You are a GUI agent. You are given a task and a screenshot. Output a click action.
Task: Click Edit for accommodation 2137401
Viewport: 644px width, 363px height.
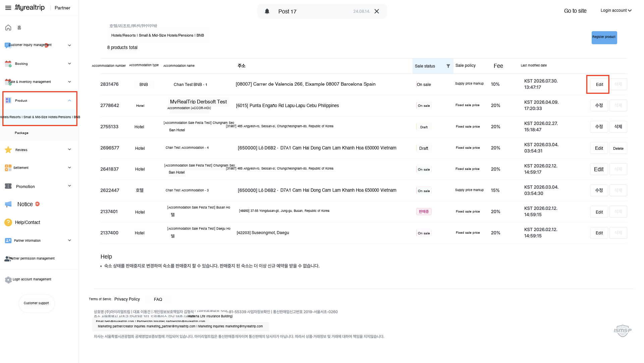599,212
